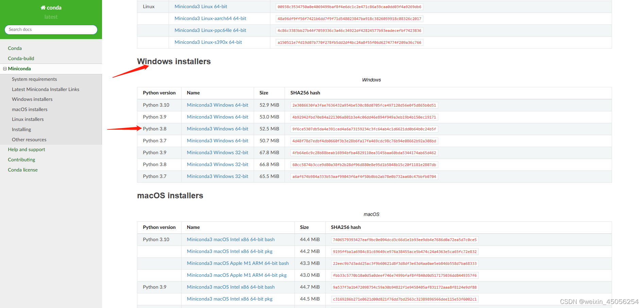Select SHA256 hash starting with 00938c35
Screen dimensions: 644x308
pos(350,7)
